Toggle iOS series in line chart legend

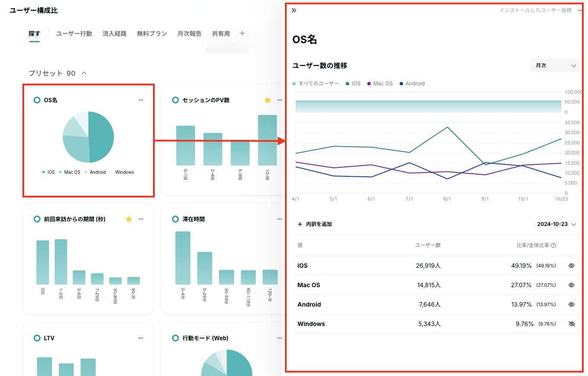point(353,84)
